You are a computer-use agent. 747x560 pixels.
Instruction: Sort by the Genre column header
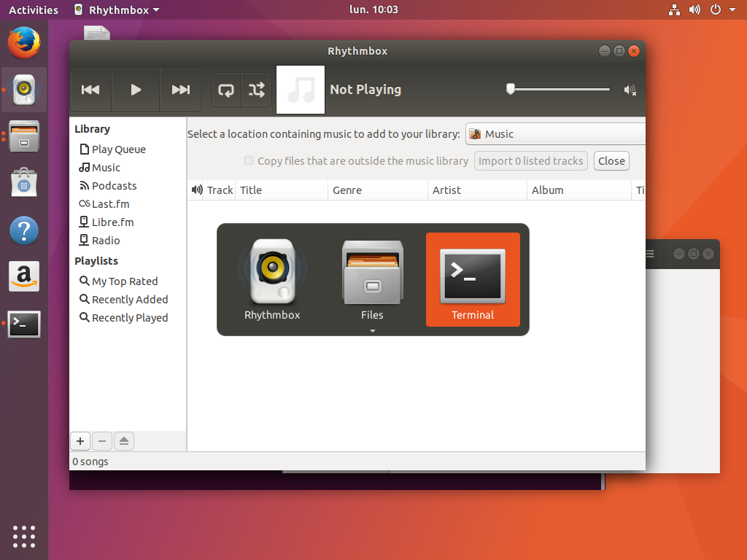pyautogui.click(x=378, y=190)
